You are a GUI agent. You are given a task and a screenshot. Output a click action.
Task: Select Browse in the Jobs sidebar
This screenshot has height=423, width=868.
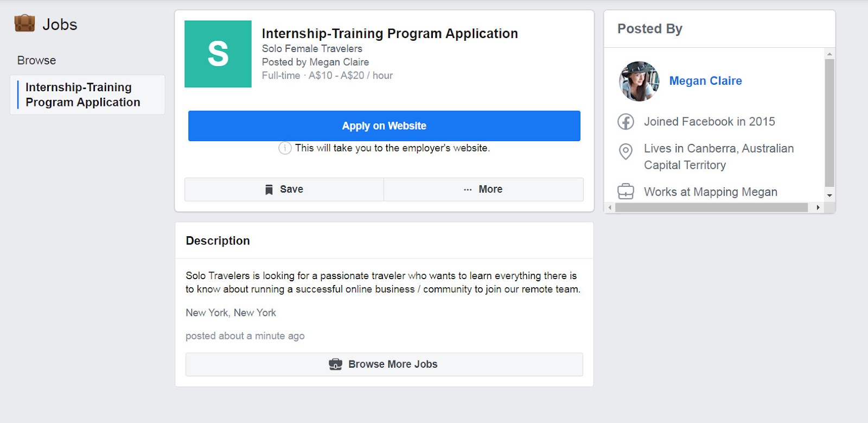point(36,60)
